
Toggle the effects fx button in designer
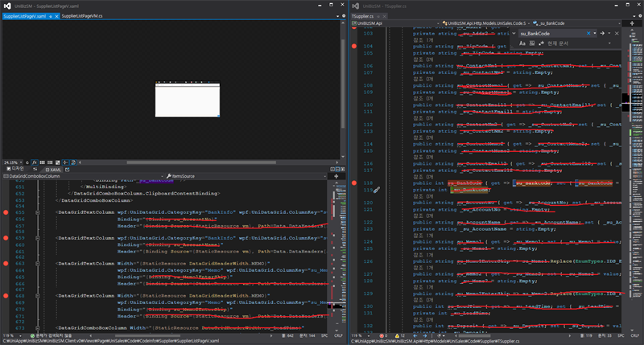(x=33, y=162)
